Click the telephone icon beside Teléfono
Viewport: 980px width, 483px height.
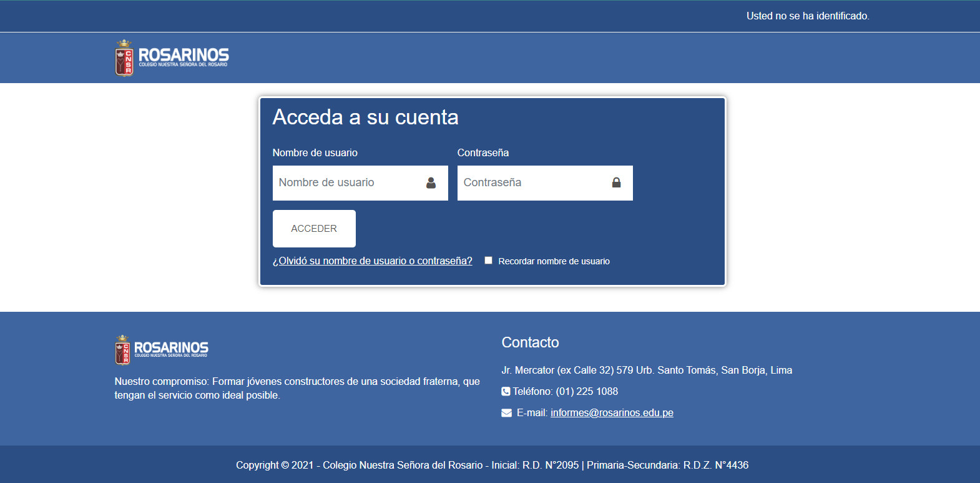(x=506, y=392)
